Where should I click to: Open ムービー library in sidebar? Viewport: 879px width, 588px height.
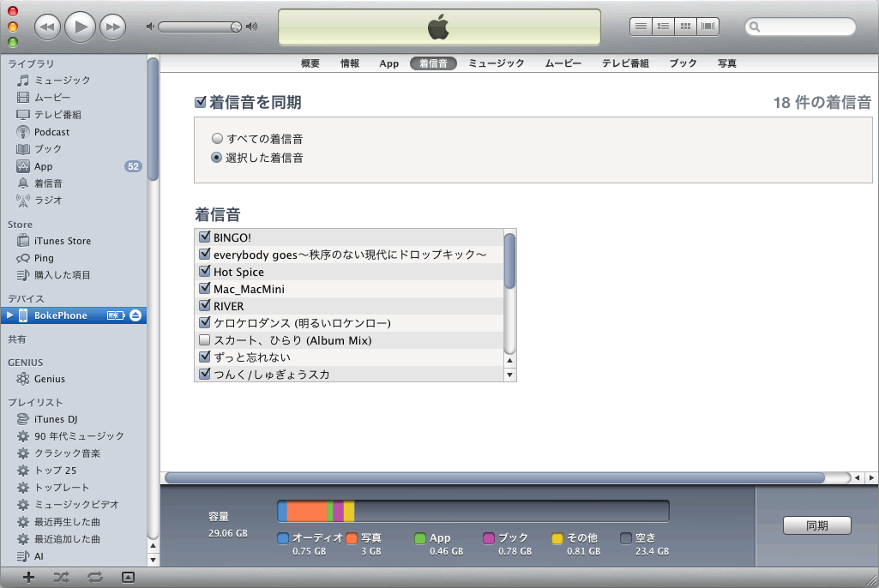tap(52, 98)
